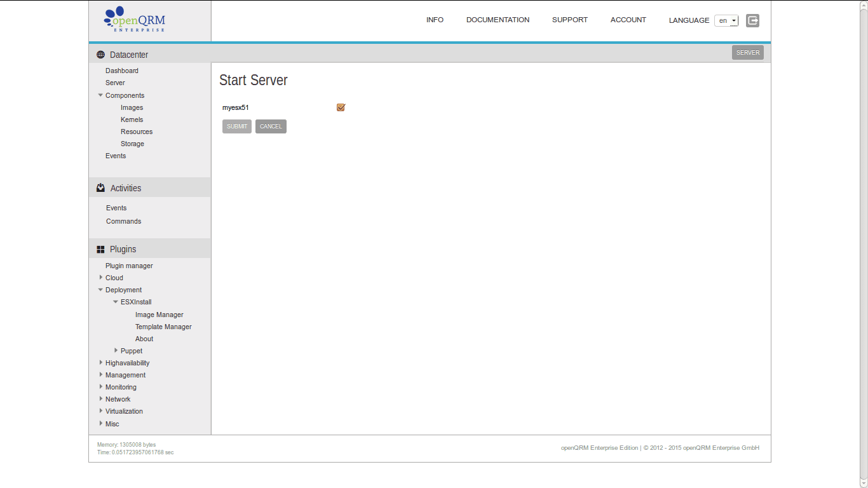Click the CANCEL button
868x488 pixels.
(271, 126)
